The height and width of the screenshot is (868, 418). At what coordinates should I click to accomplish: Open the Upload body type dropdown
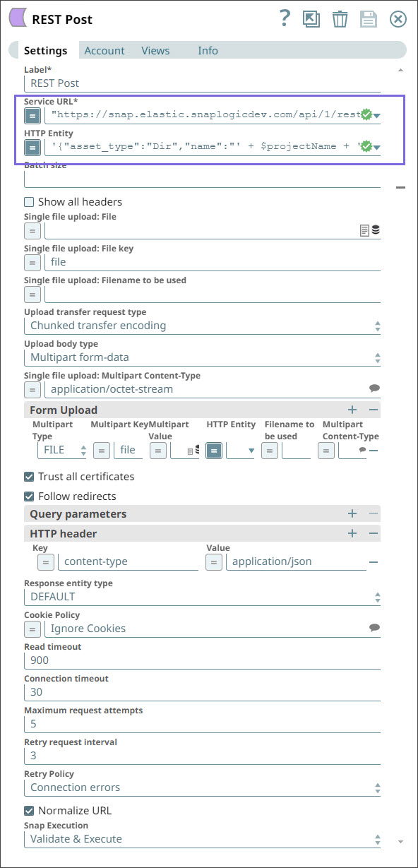pos(378,358)
